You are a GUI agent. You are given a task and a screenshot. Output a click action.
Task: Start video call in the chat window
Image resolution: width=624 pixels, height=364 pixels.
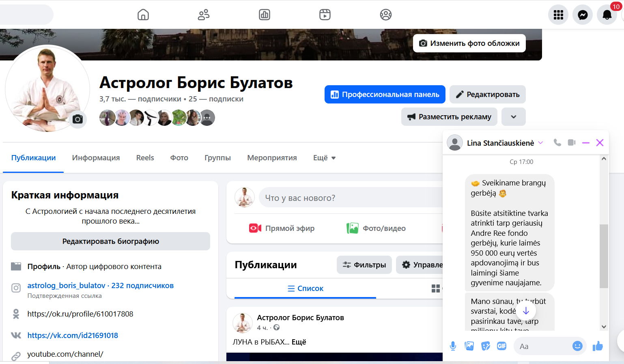coord(572,142)
